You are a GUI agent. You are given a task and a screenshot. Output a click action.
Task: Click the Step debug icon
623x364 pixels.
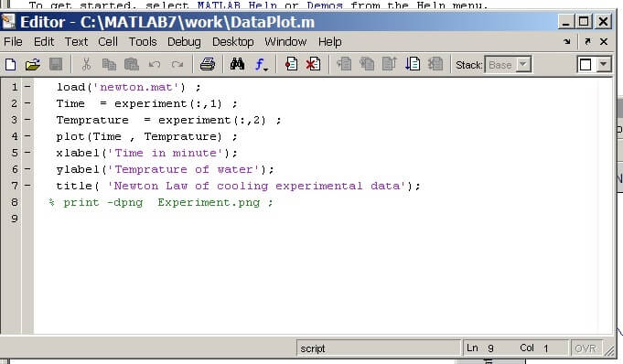[344, 64]
